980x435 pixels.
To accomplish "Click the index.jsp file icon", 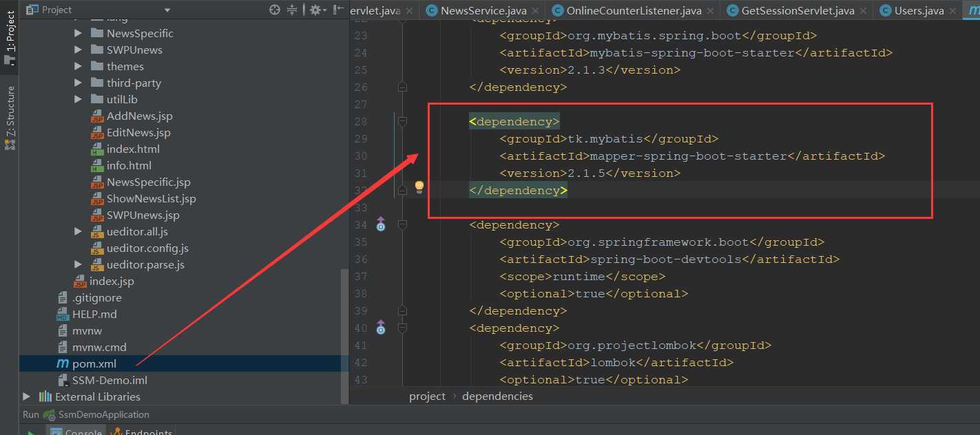I will [x=80, y=282].
